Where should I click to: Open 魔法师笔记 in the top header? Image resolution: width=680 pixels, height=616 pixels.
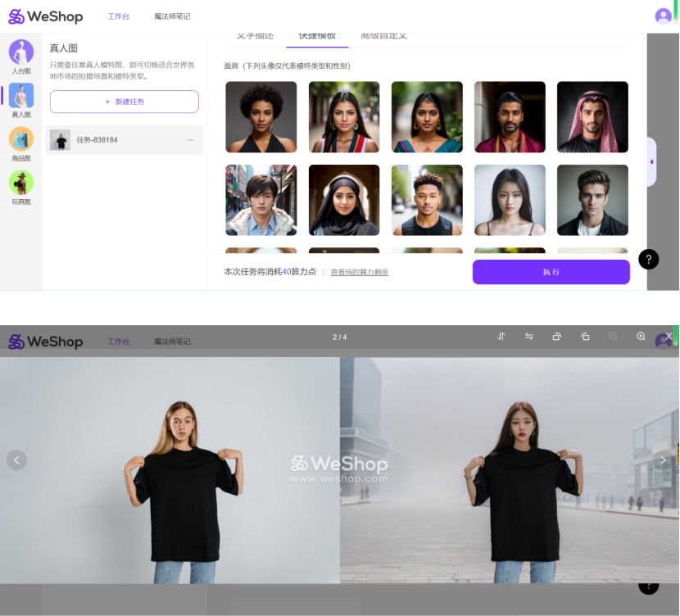[x=172, y=16]
